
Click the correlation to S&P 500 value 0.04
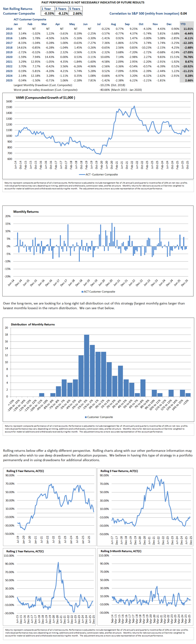tap(183, 14)
